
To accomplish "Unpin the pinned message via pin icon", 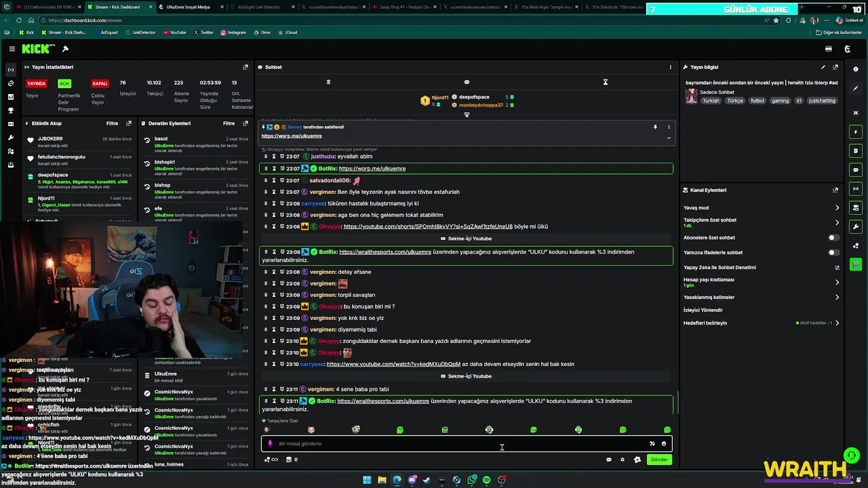I will [655, 127].
